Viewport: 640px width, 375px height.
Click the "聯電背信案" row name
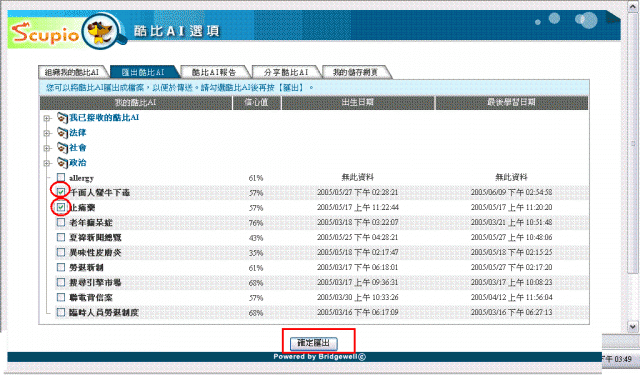point(91,298)
